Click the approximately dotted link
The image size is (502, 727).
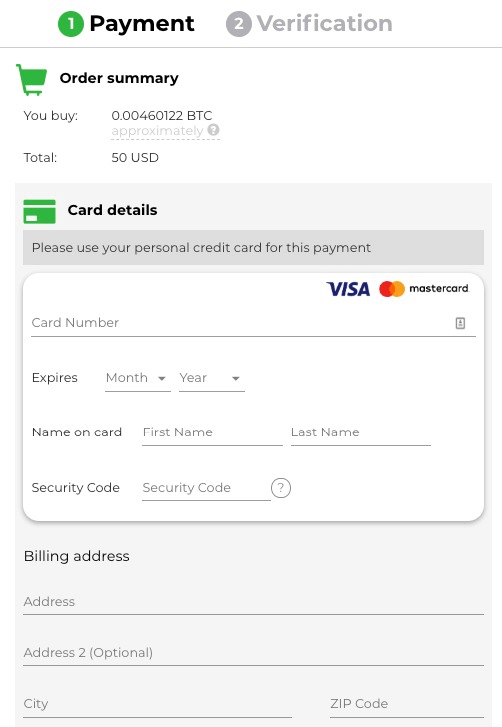click(x=158, y=131)
